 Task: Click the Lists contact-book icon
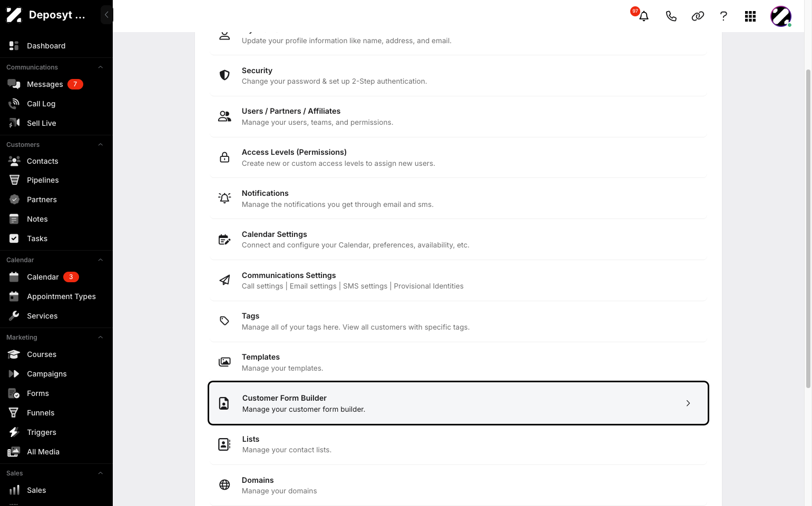pyautogui.click(x=224, y=444)
